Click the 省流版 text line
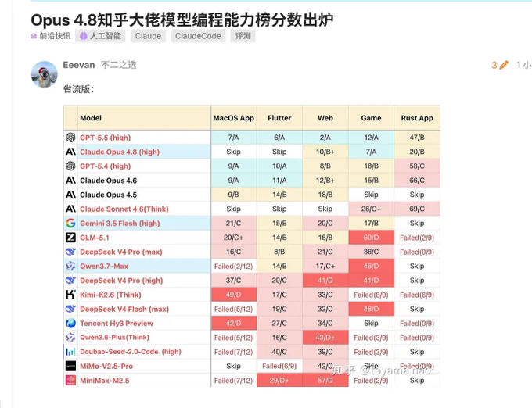 [78, 89]
